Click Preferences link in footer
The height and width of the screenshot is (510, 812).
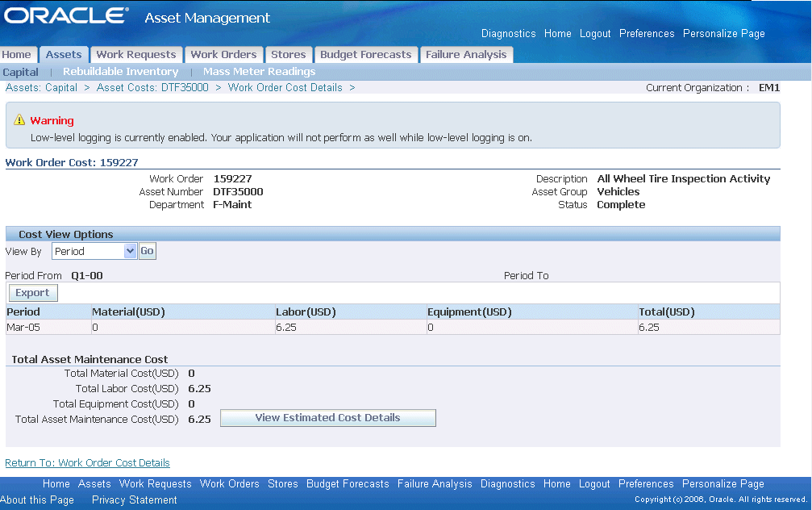pos(646,483)
